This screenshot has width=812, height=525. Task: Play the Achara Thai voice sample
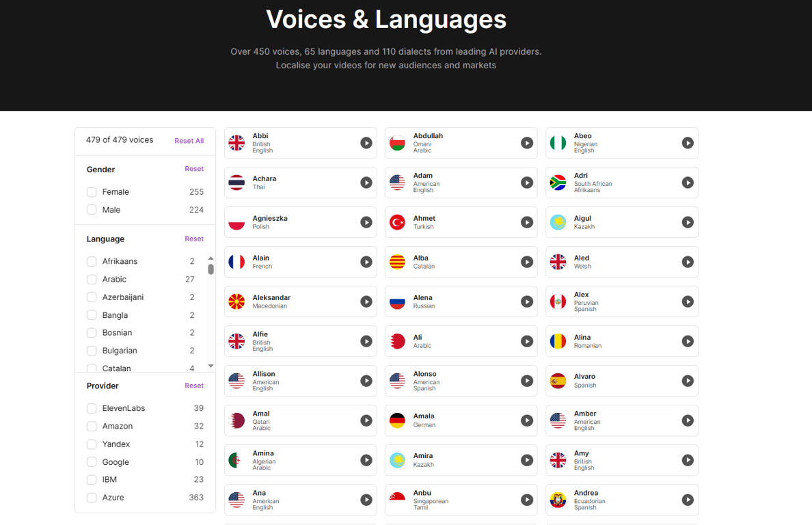tap(366, 183)
